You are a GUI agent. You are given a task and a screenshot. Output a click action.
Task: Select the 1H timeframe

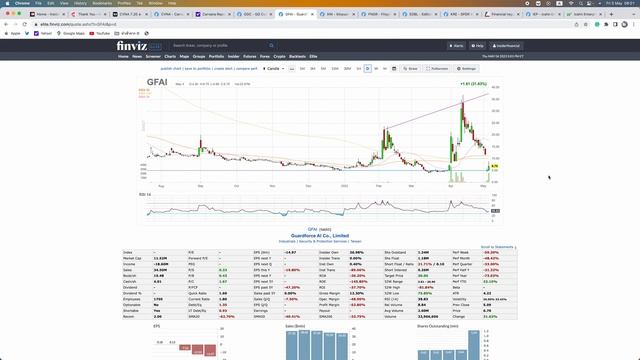click(x=359, y=69)
